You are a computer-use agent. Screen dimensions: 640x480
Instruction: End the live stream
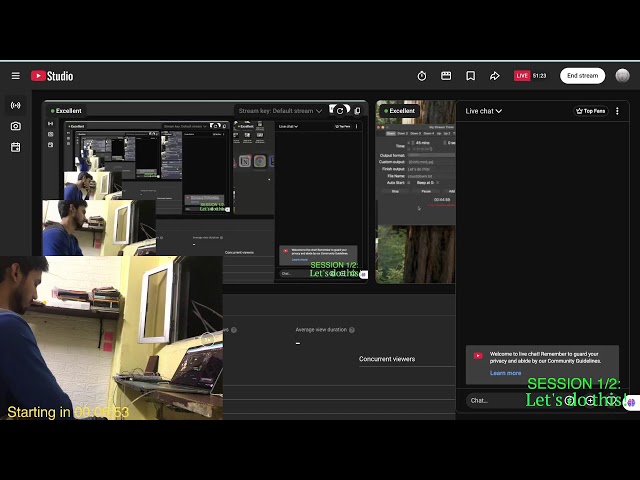point(582,76)
